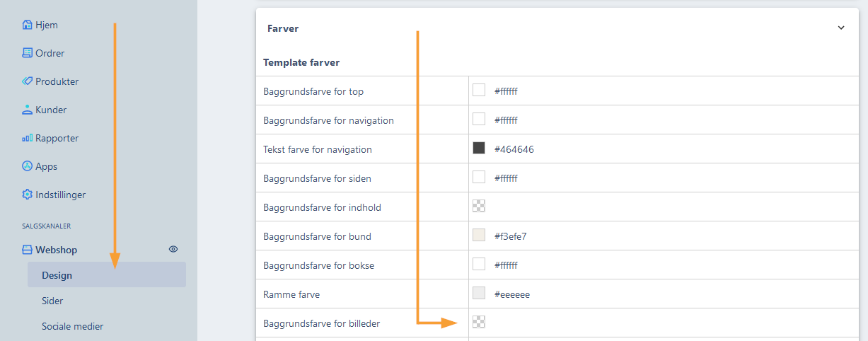This screenshot has width=868, height=341.
Task: Go to Sociale medier page
Action: coord(73,326)
